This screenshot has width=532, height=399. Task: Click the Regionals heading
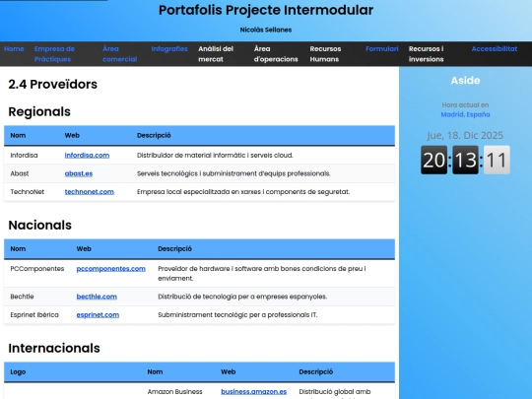[39, 111]
